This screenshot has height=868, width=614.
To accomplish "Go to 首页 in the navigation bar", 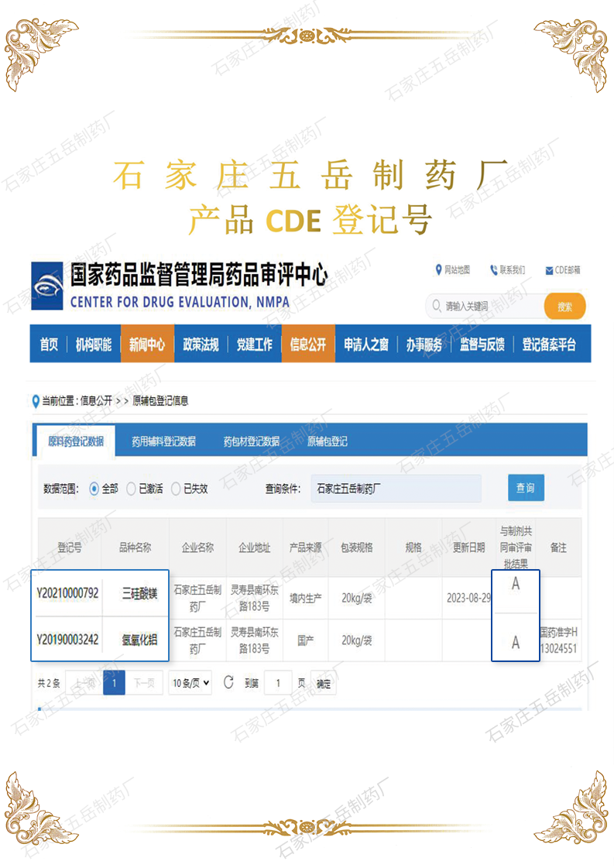I will point(49,345).
